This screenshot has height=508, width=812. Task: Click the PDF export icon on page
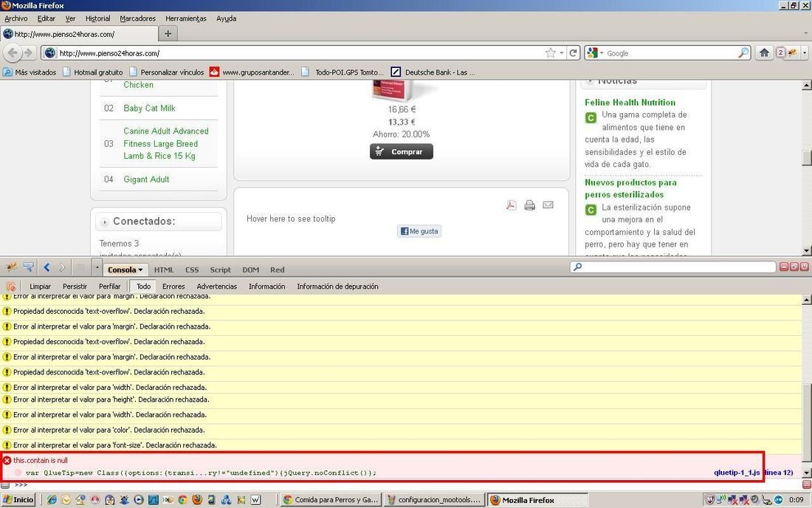[x=511, y=205]
